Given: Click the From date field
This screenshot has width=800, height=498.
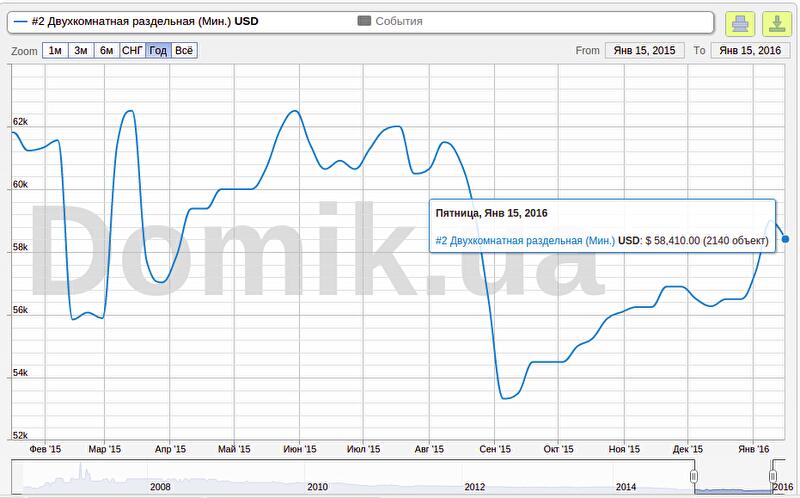Looking at the screenshot, I should coord(644,51).
